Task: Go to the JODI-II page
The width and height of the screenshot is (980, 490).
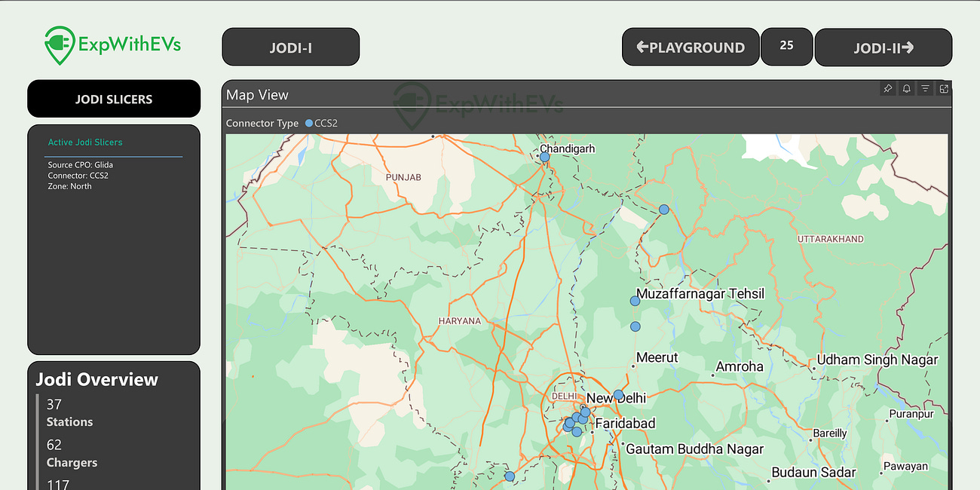Action: coord(884,47)
